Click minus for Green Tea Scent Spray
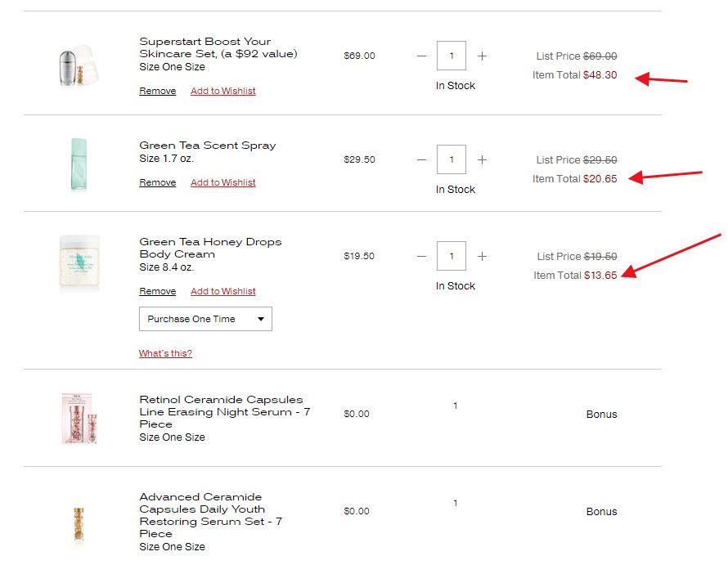This screenshot has width=728, height=565. pos(421,159)
